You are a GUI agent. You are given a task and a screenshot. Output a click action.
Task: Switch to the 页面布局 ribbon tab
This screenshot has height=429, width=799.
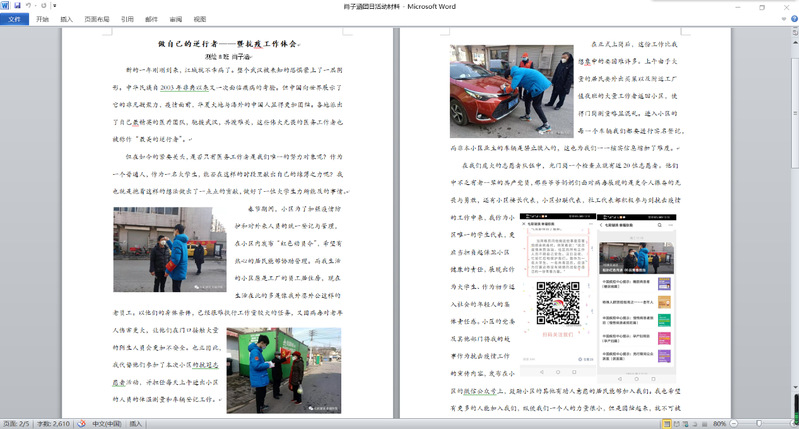97,18
